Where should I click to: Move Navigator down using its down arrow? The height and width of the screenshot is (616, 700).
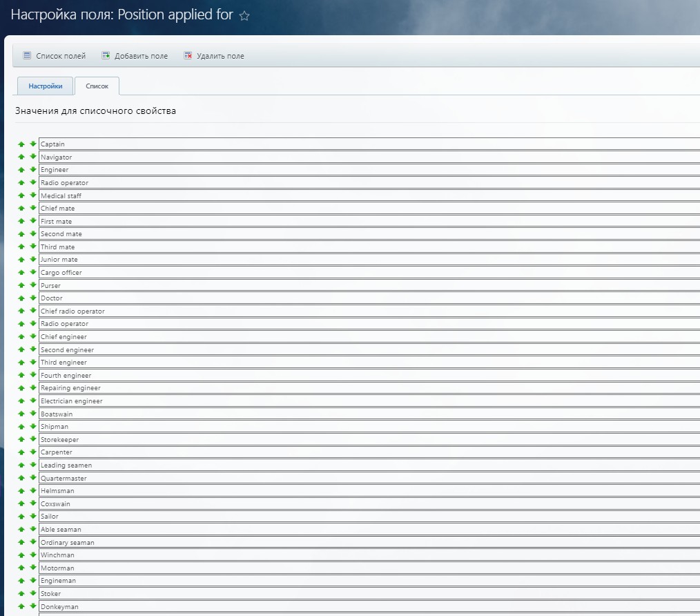click(x=33, y=157)
